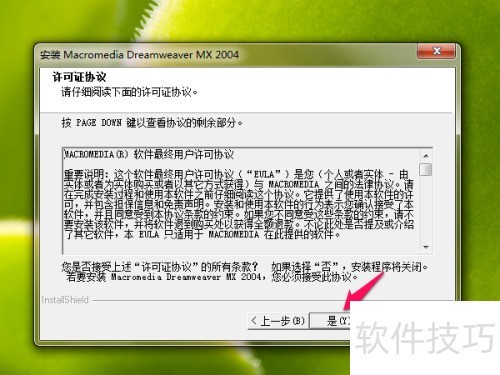500x375 pixels.
Task: Click the 许可证协议 heading text
Action: click(79, 77)
